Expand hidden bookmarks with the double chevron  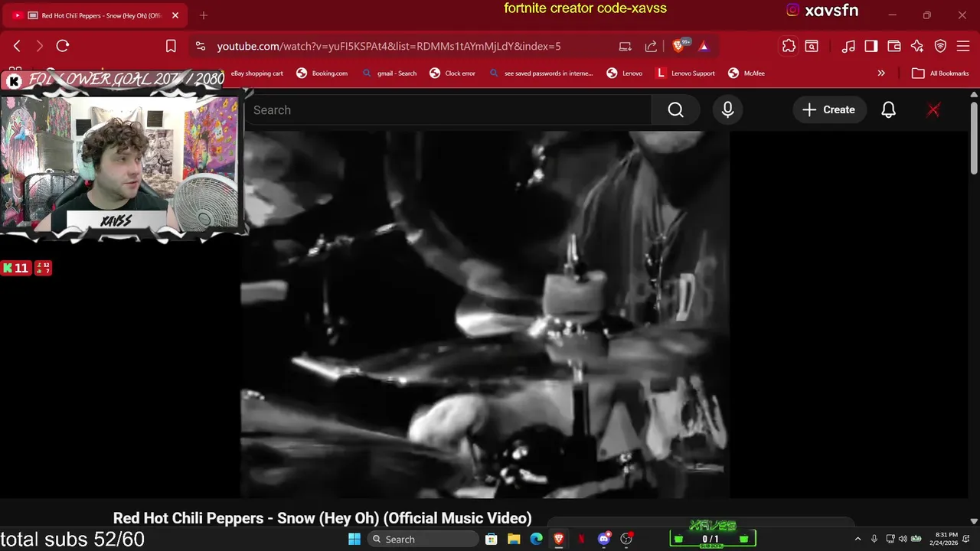pos(881,73)
